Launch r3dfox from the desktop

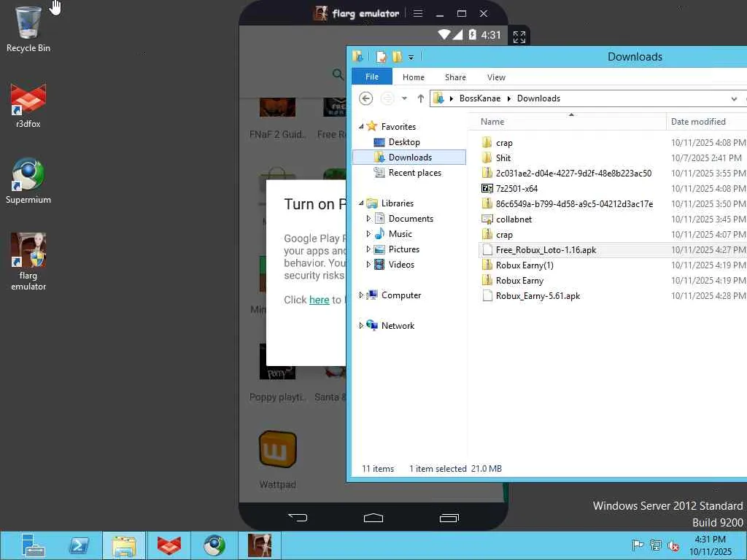(x=28, y=106)
